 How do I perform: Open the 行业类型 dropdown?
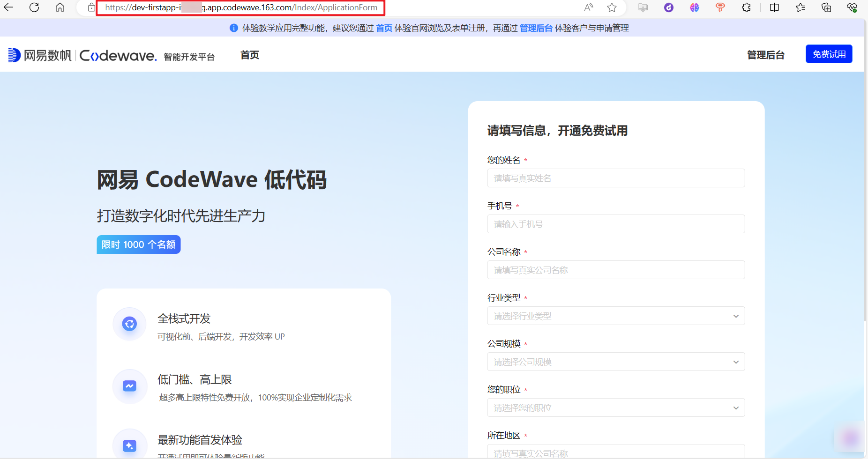(x=615, y=316)
